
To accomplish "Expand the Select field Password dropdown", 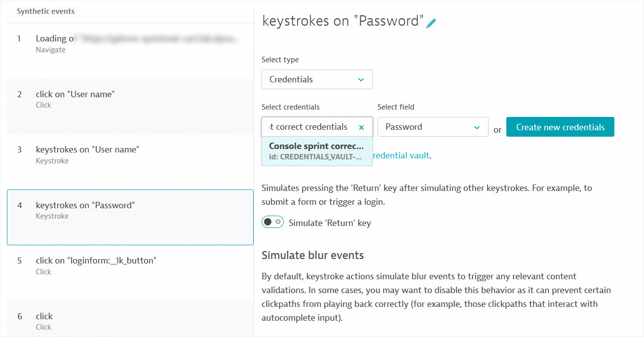I will (433, 127).
